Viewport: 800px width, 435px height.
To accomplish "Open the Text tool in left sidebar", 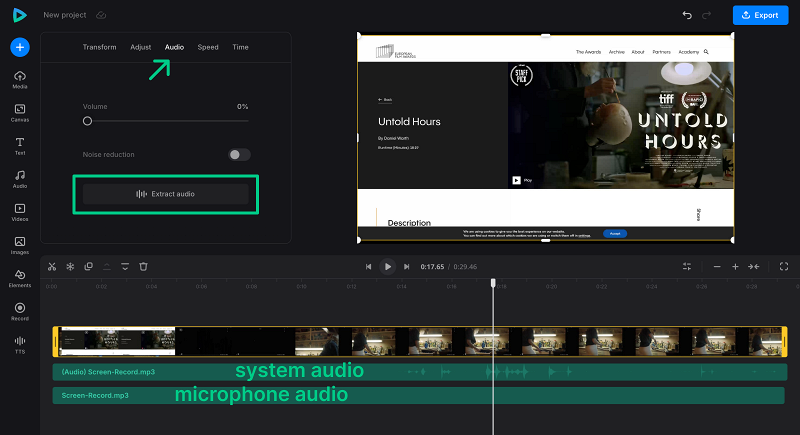I will point(20,146).
